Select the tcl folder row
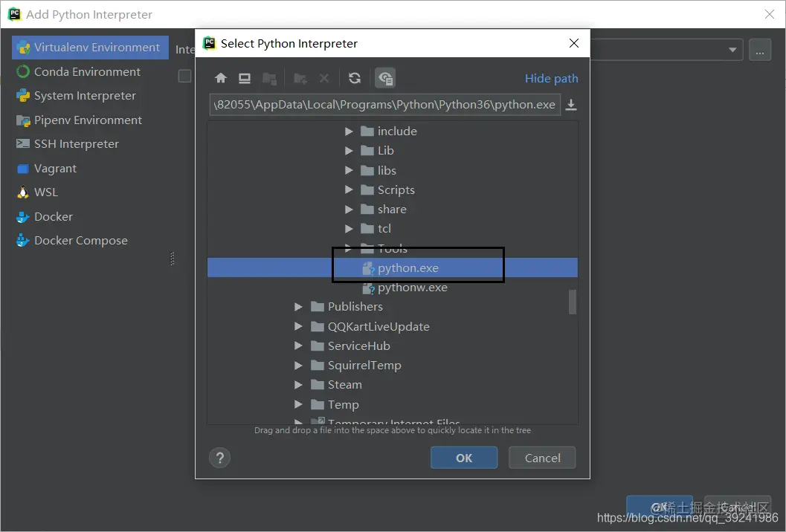 [393, 229]
